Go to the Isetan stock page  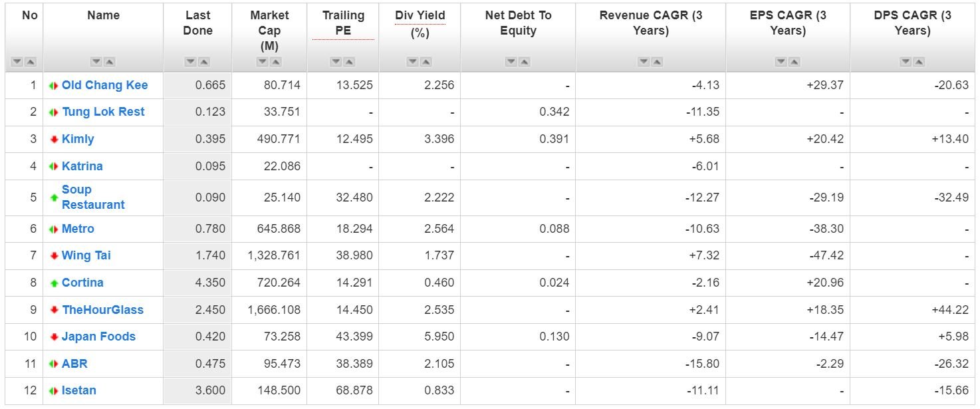click(x=79, y=390)
